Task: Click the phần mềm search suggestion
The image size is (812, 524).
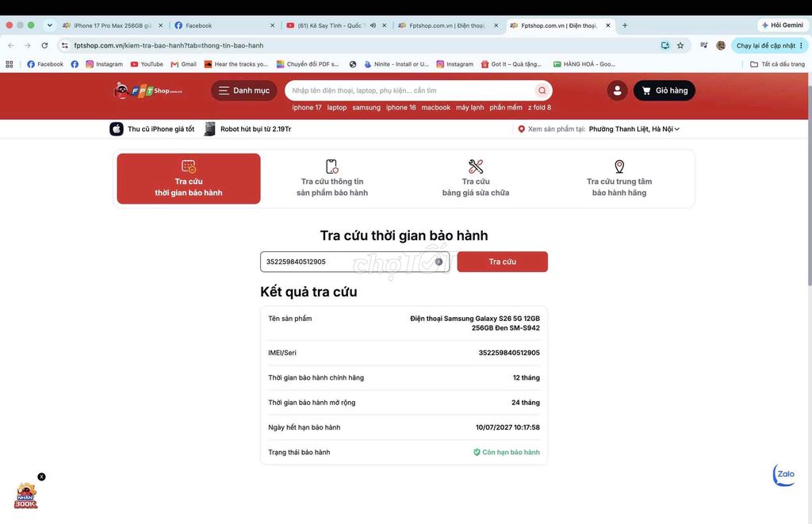Action: 506,108
